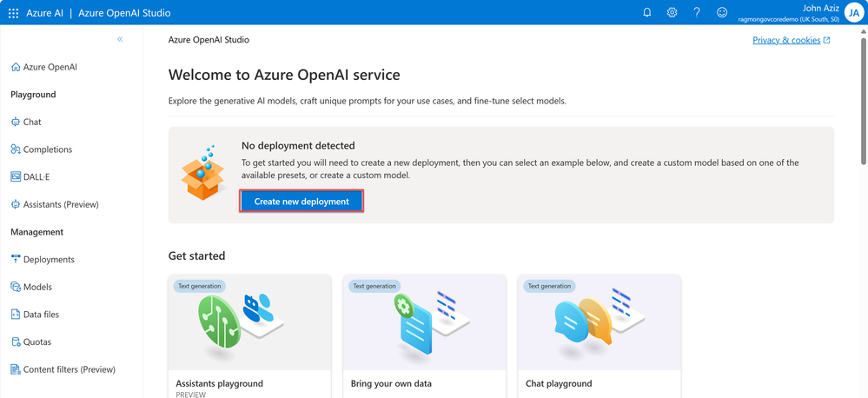868x398 pixels.
Task: Click Text generation tag on Assistants card
Action: (x=199, y=286)
